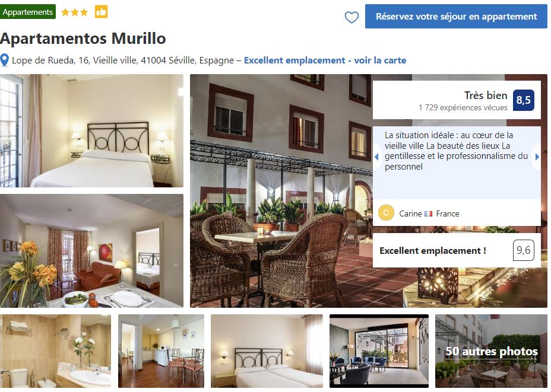Open the bathroom sink thumbnail
The width and height of the screenshot is (551, 392).
pyautogui.click(x=56, y=351)
